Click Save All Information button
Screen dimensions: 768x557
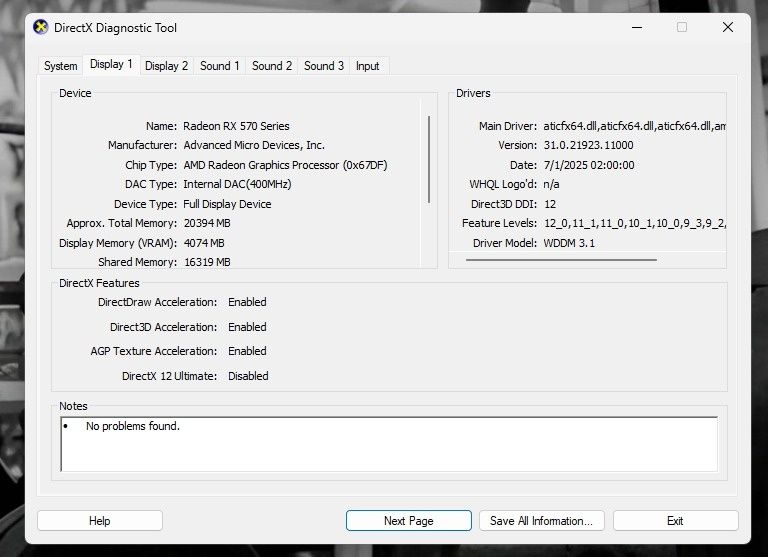click(541, 521)
